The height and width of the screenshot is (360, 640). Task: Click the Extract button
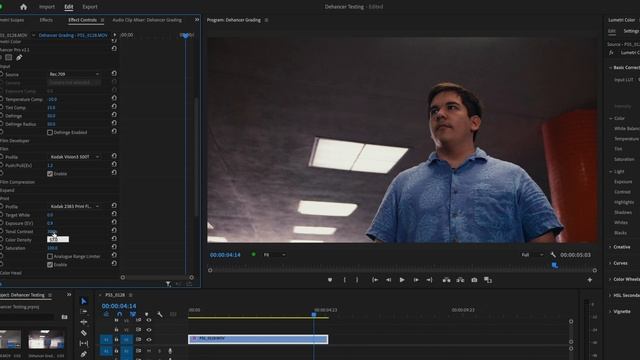460,280
